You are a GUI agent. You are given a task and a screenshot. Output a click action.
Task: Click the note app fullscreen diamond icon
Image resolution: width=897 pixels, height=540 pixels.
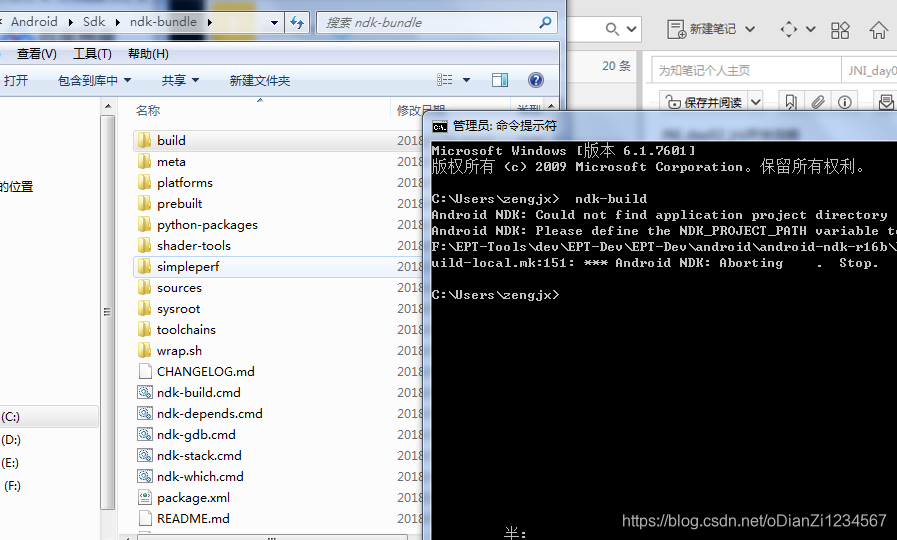pyautogui.click(x=789, y=29)
